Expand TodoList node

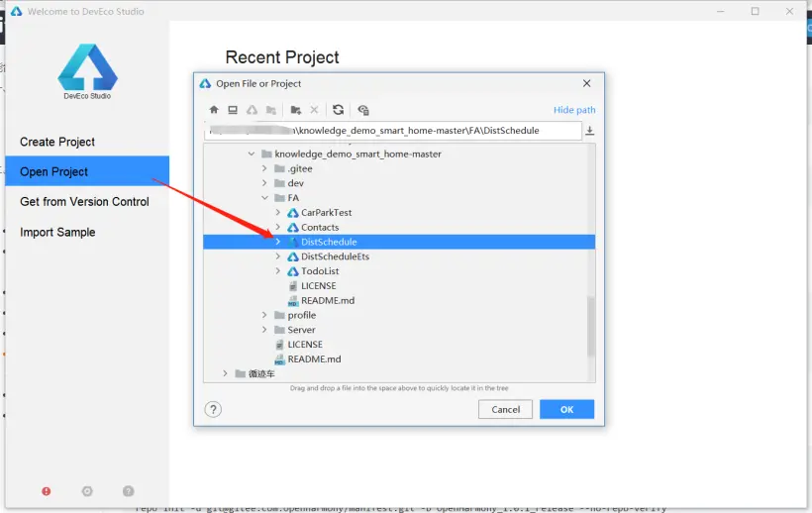[278, 271]
